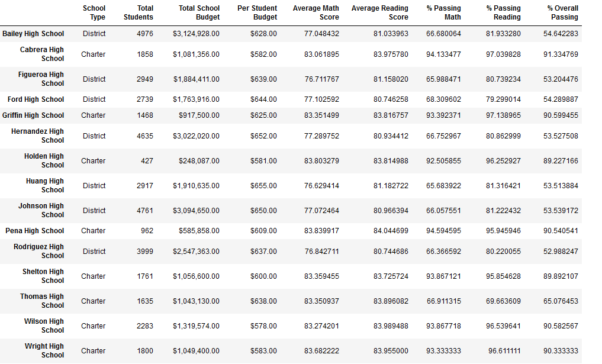Select the % Passing Math header
This screenshot has height=364, width=602.
click(443, 12)
